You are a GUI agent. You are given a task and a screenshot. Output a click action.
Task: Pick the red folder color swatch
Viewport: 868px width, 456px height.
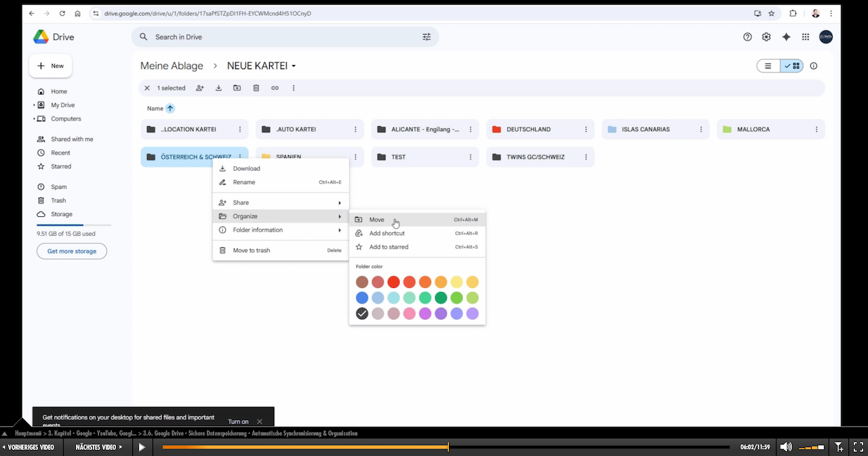pyautogui.click(x=393, y=282)
